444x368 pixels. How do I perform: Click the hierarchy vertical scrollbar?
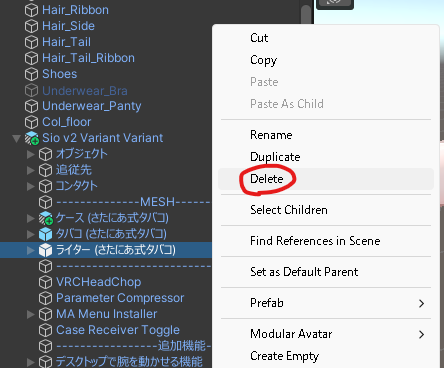[x=306, y=14]
